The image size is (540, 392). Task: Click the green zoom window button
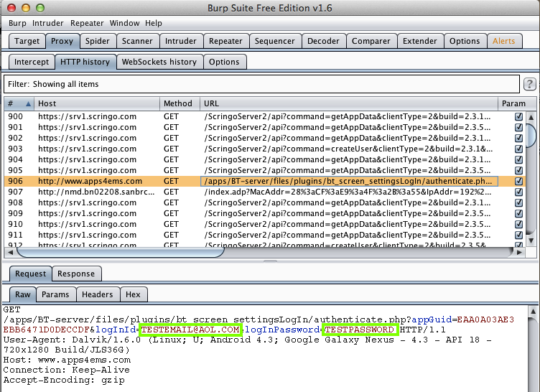(39, 7)
